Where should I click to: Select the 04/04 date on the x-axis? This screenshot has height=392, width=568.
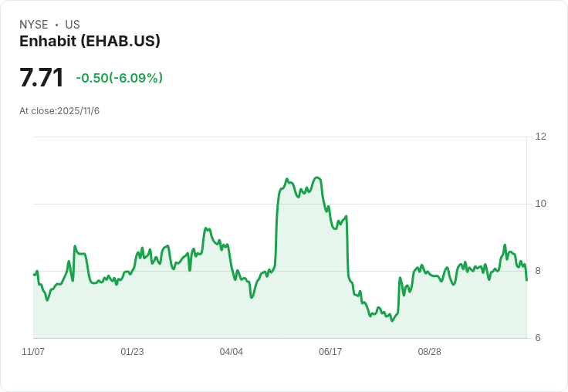(x=231, y=352)
